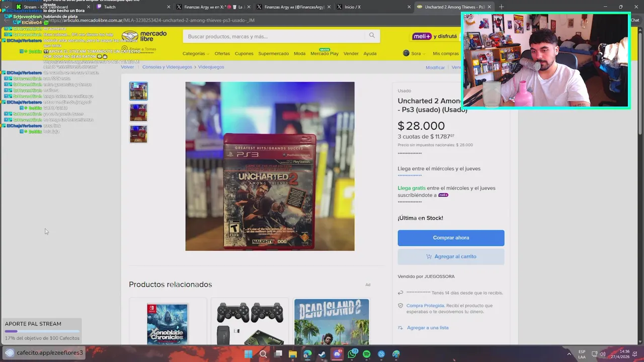
Task: Click the Volver breadcrumb link
Action: [x=127, y=67]
